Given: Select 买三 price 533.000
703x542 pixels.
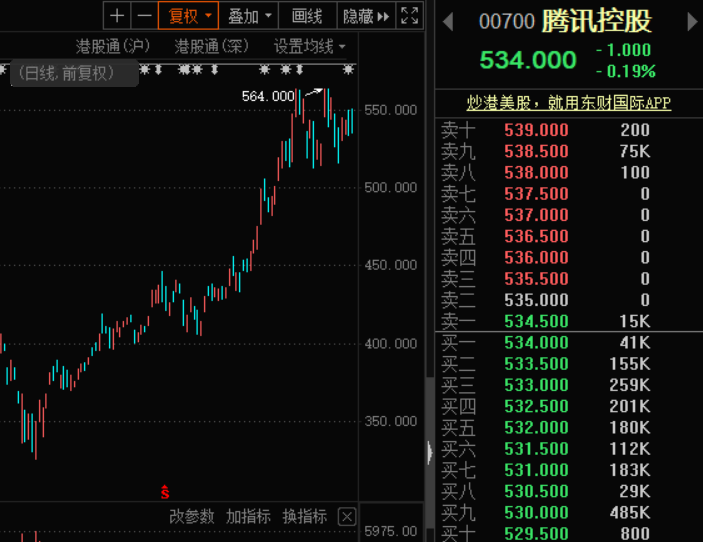Looking at the screenshot, I should click(x=536, y=385).
